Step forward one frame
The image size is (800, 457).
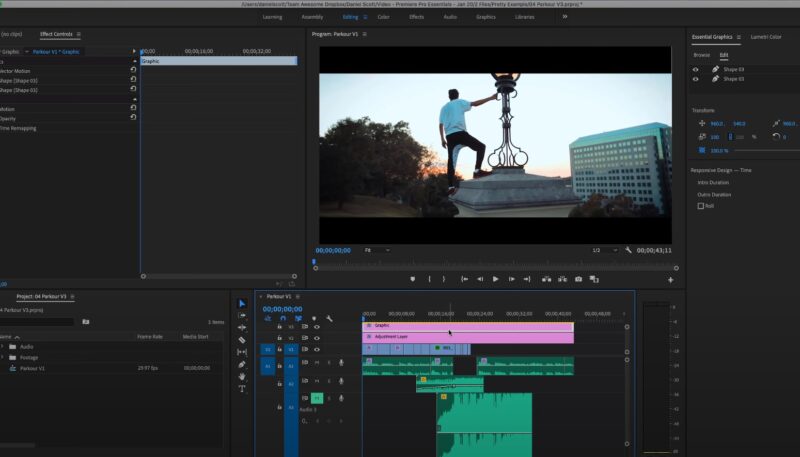511,279
